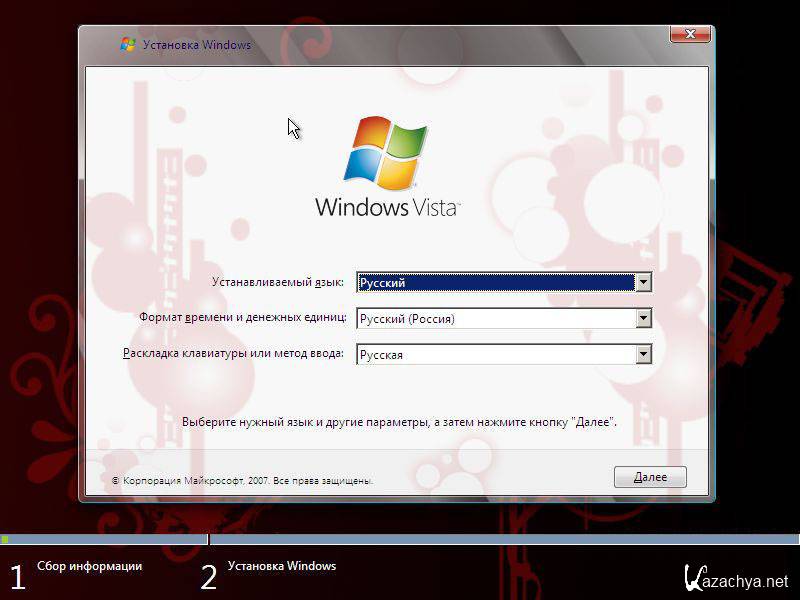Click step 2 Установка Windows at bottom

click(x=282, y=566)
